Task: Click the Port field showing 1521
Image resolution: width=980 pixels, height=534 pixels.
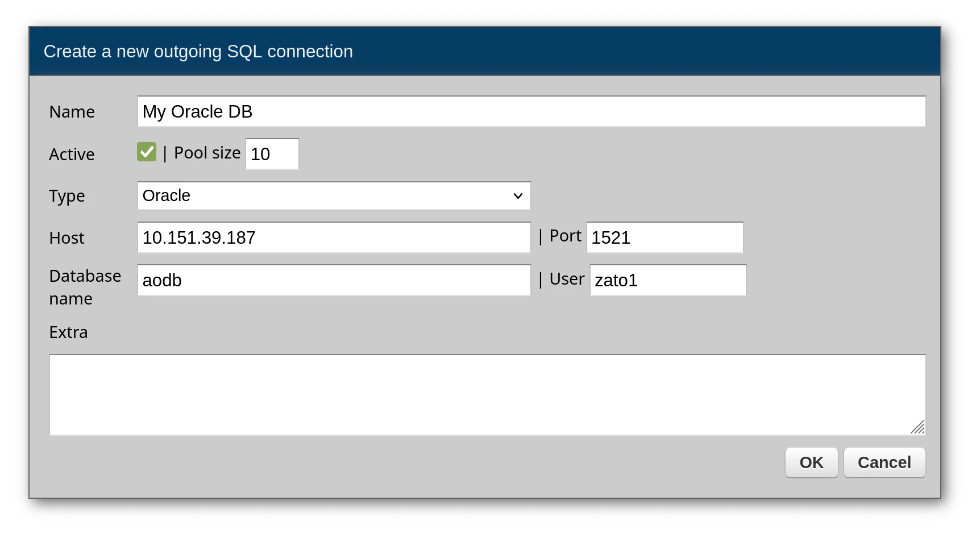Action: tap(664, 237)
